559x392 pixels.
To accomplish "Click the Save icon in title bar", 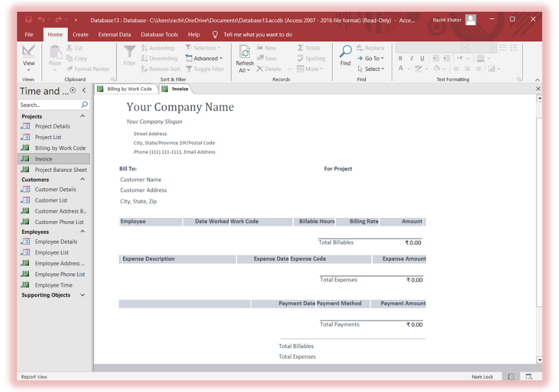I will [x=28, y=20].
